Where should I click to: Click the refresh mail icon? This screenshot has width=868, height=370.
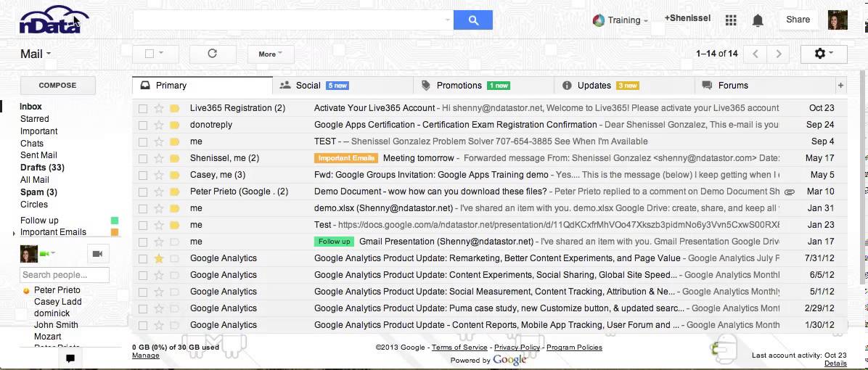pos(212,54)
